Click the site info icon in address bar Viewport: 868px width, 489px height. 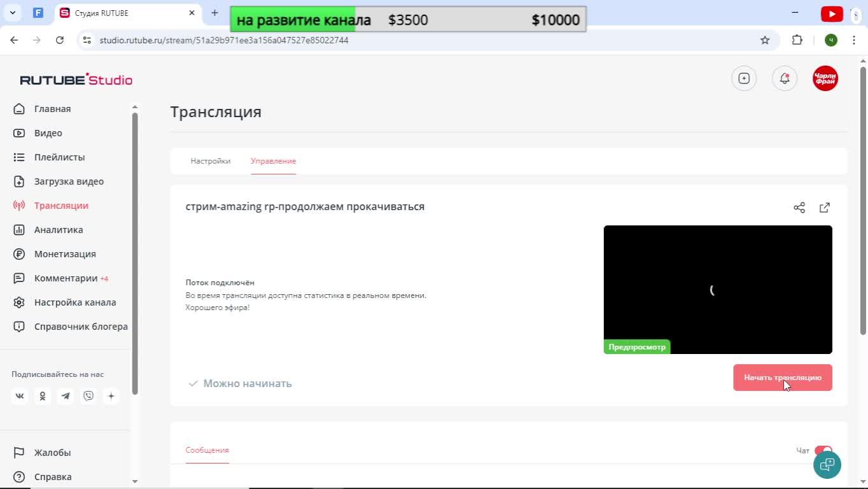click(x=87, y=40)
